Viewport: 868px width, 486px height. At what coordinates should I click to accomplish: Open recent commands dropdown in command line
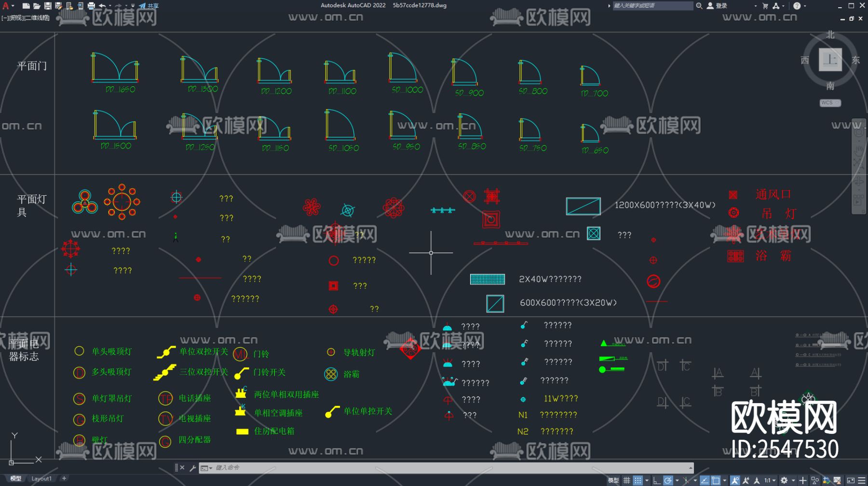206,468
